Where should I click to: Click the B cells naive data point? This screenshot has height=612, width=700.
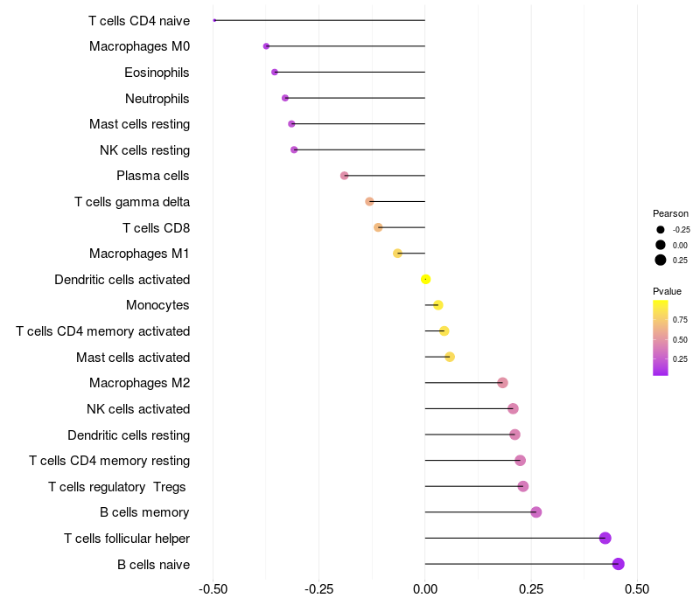(619, 564)
